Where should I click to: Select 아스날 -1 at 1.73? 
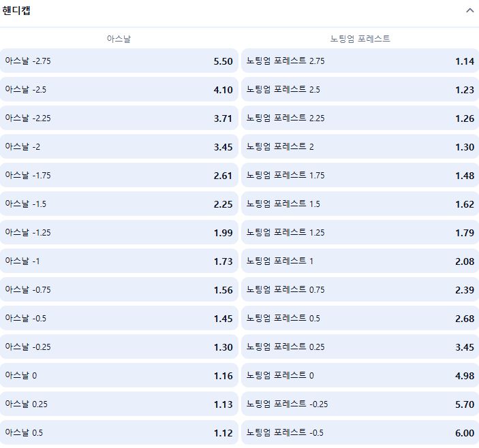(x=119, y=261)
